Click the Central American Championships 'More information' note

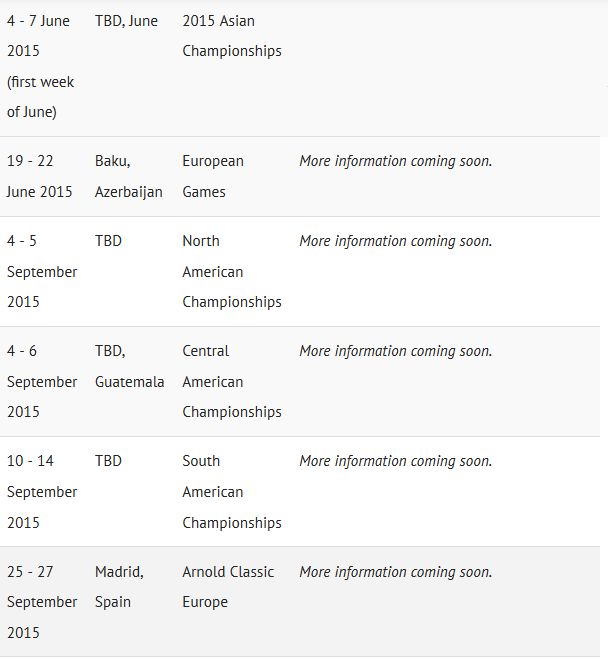point(395,351)
